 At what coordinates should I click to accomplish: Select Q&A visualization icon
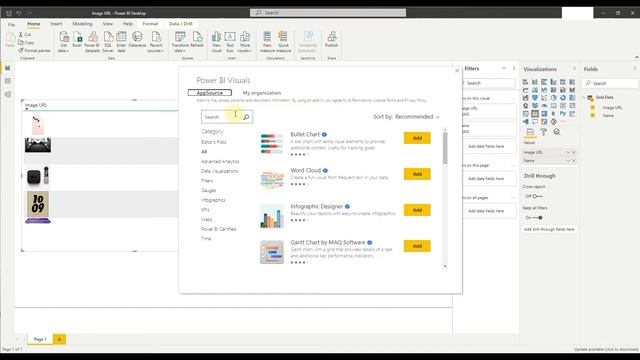click(535, 122)
